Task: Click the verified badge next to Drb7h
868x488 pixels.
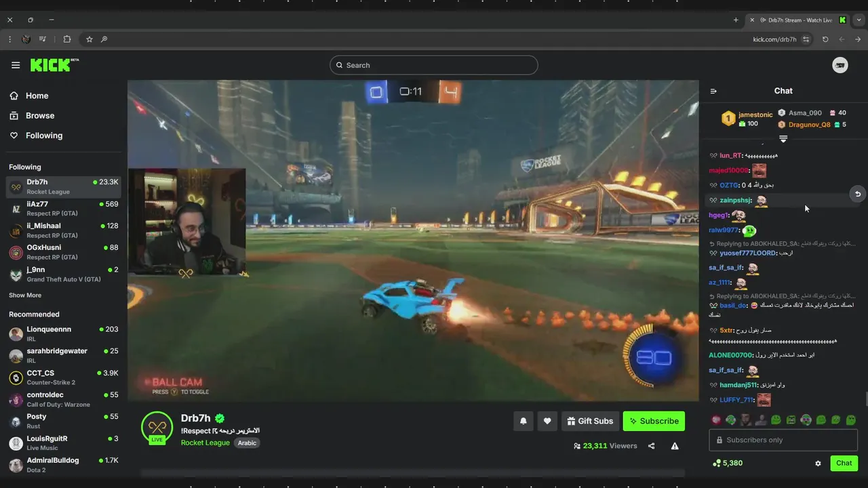Action: pyautogui.click(x=220, y=418)
